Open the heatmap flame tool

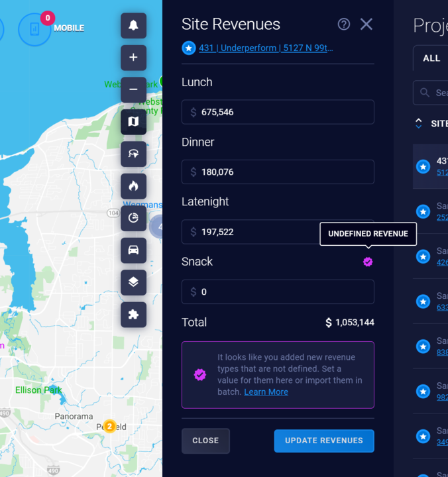pos(133,186)
